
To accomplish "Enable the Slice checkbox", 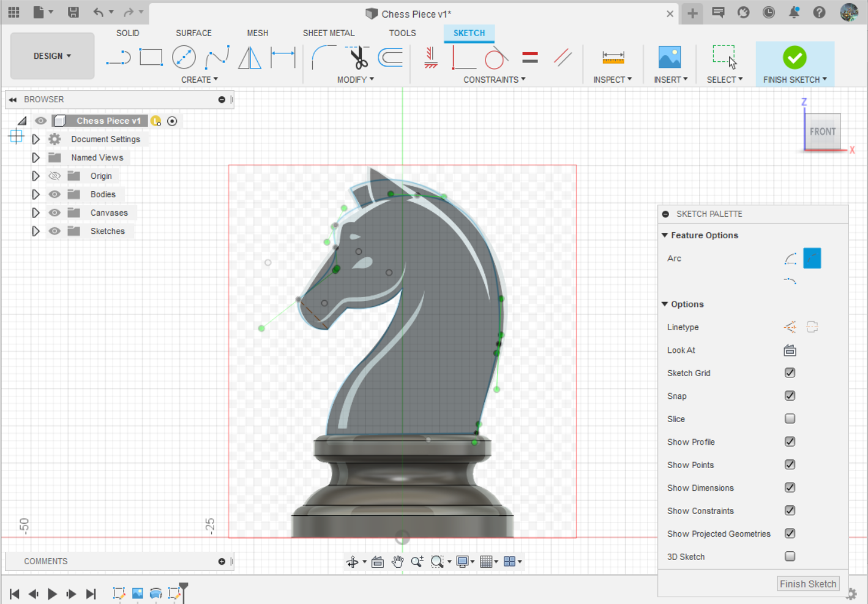I will 790,419.
